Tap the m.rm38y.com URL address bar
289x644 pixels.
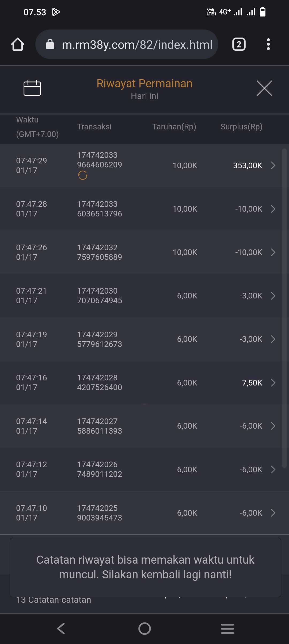coord(136,44)
